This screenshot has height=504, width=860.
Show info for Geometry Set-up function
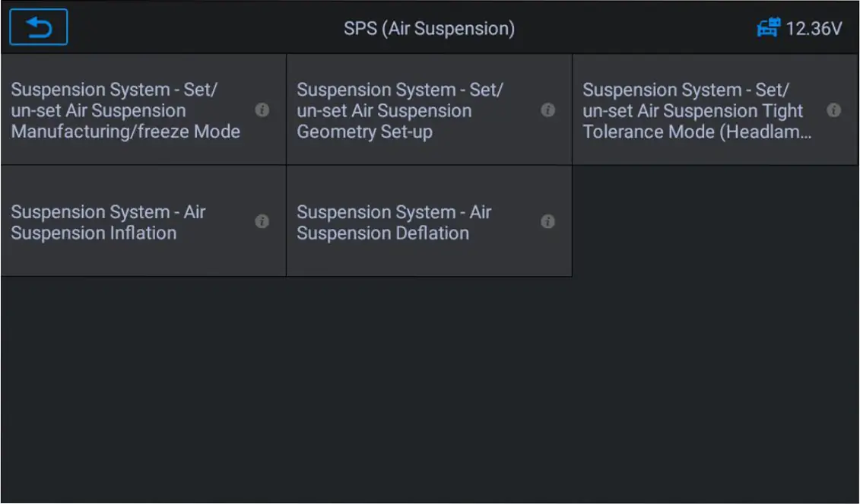tap(548, 109)
